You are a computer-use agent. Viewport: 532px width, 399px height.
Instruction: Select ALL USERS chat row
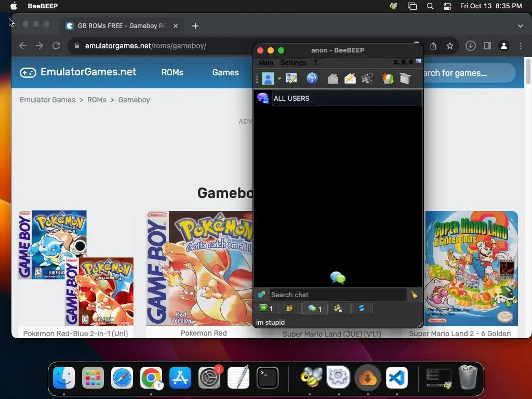pyautogui.click(x=338, y=98)
